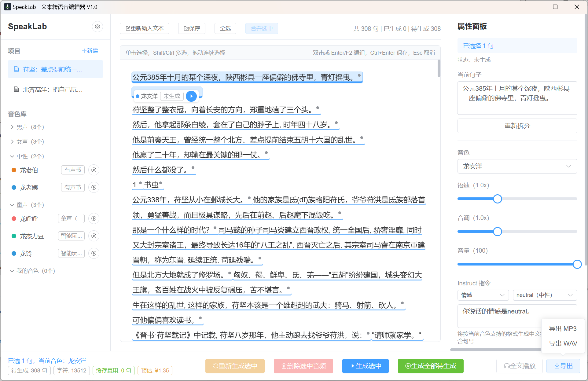Open the 音色 龙安洋 dropdown

coord(517,166)
